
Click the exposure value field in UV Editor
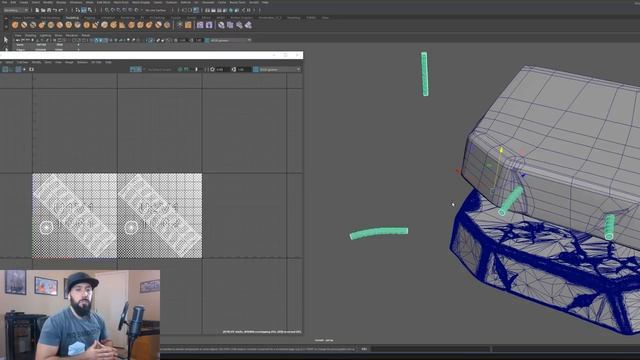(221, 69)
